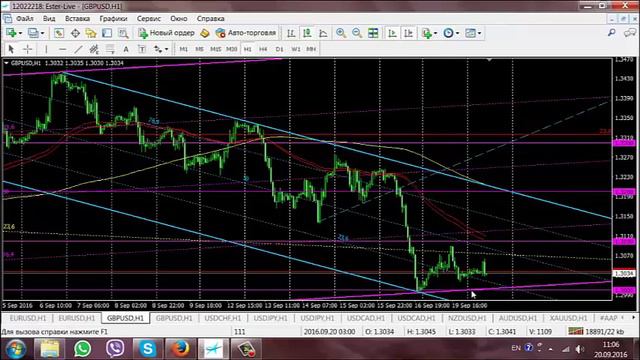640x360 pixels.
Task: Select the text 'A' tool
Action: coord(126,49)
